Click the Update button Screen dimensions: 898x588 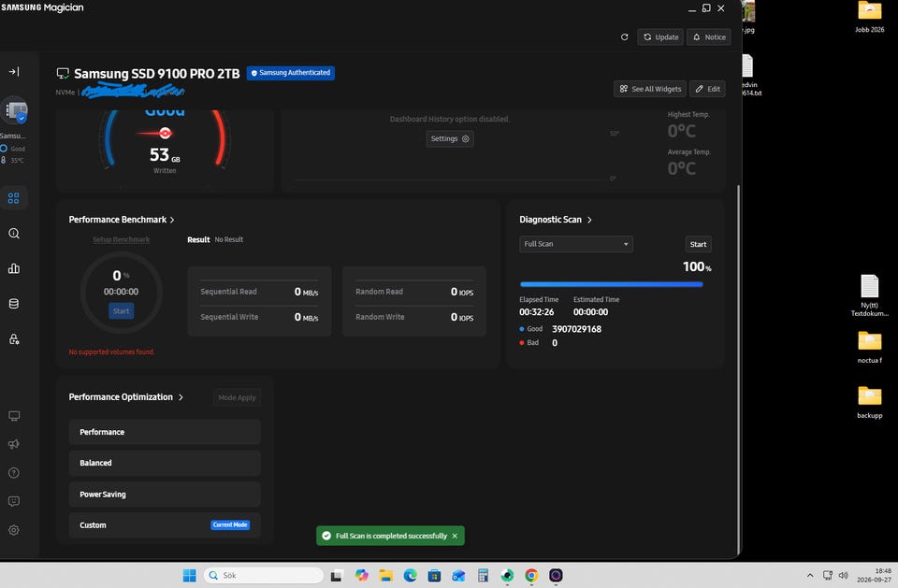point(660,37)
